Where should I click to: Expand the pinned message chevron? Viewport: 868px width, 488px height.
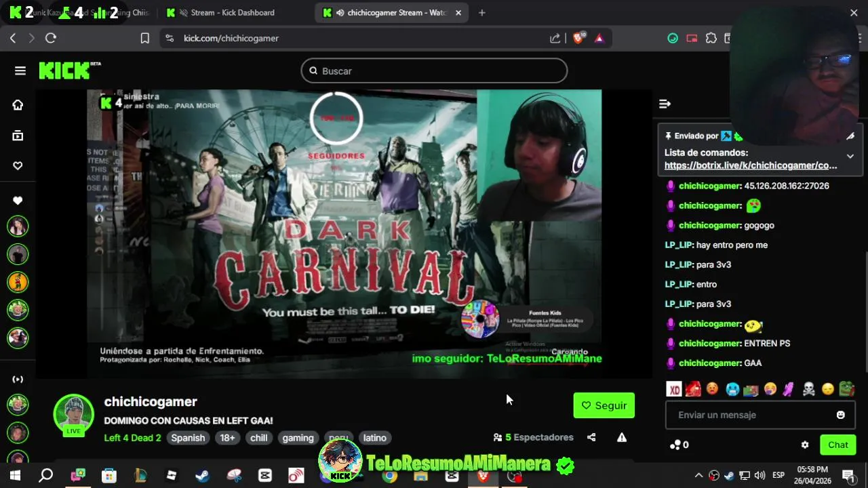850,157
